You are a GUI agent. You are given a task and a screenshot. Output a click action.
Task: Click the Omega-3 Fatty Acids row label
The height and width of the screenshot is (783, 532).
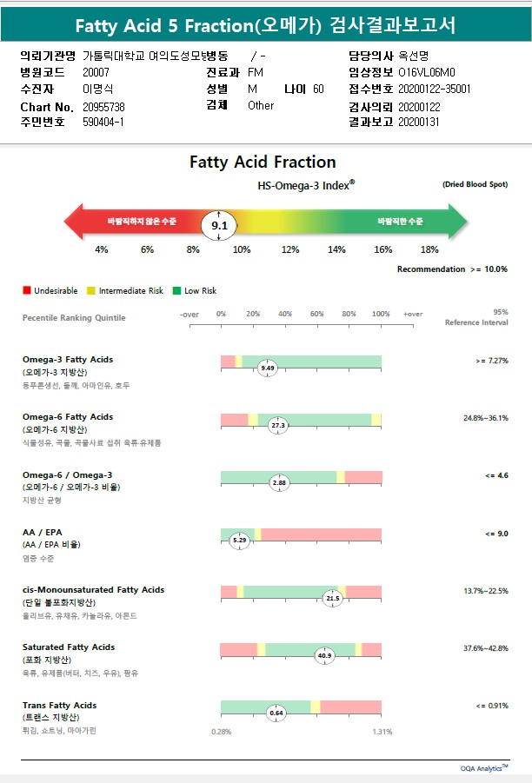pos(68,360)
